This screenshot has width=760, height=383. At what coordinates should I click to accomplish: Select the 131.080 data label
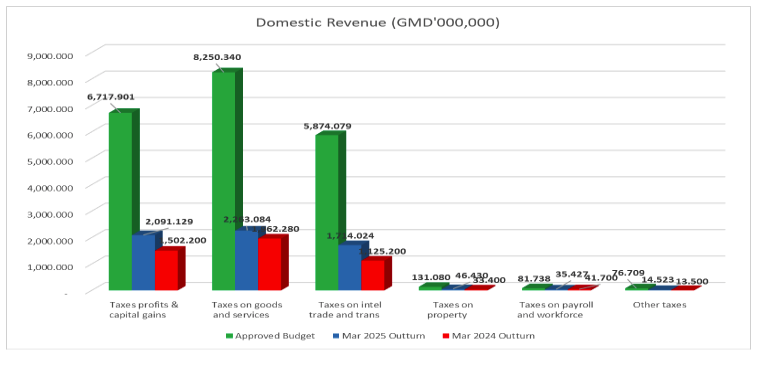click(431, 278)
